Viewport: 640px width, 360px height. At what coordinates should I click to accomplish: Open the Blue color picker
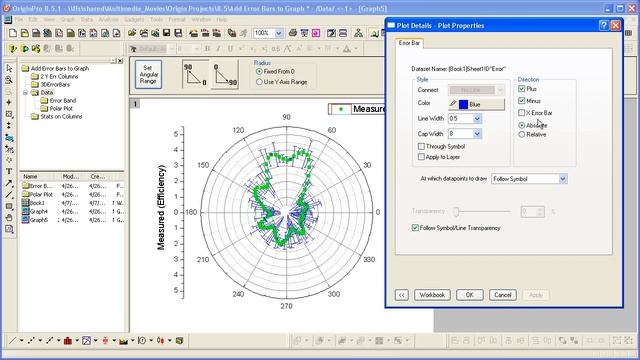(476, 104)
